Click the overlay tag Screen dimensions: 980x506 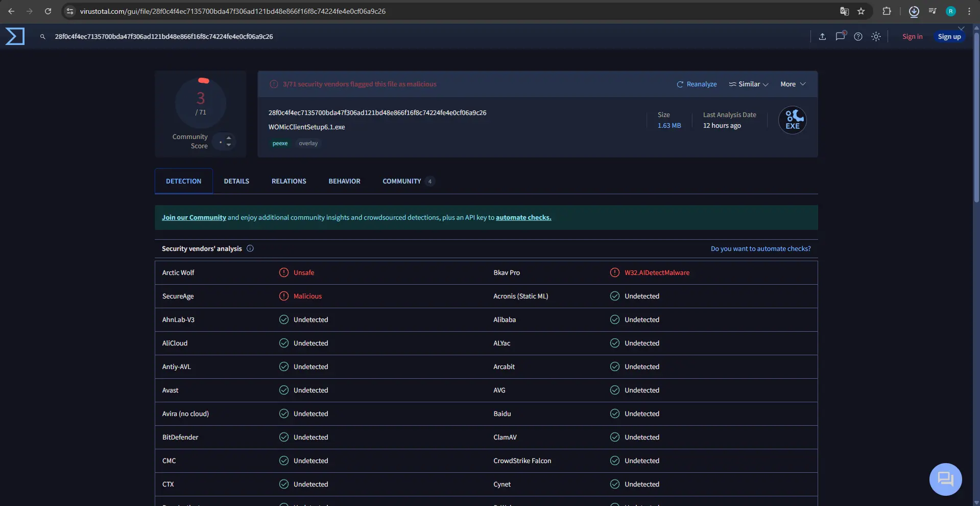click(308, 143)
